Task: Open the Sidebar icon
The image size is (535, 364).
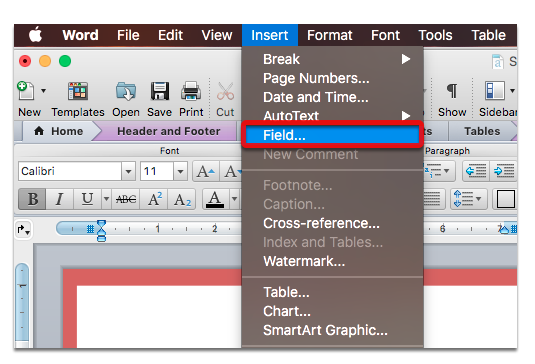Action: 494,91
